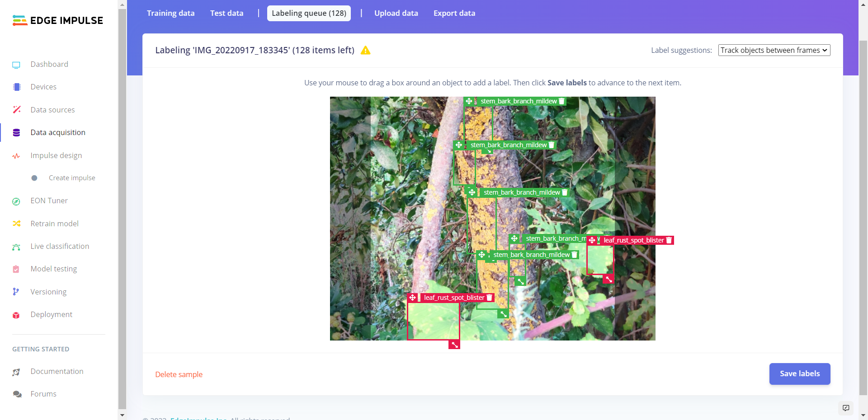Image resolution: width=868 pixels, height=420 pixels.
Task: Open the Documentation rocket icon
Action: pos(16,372)
